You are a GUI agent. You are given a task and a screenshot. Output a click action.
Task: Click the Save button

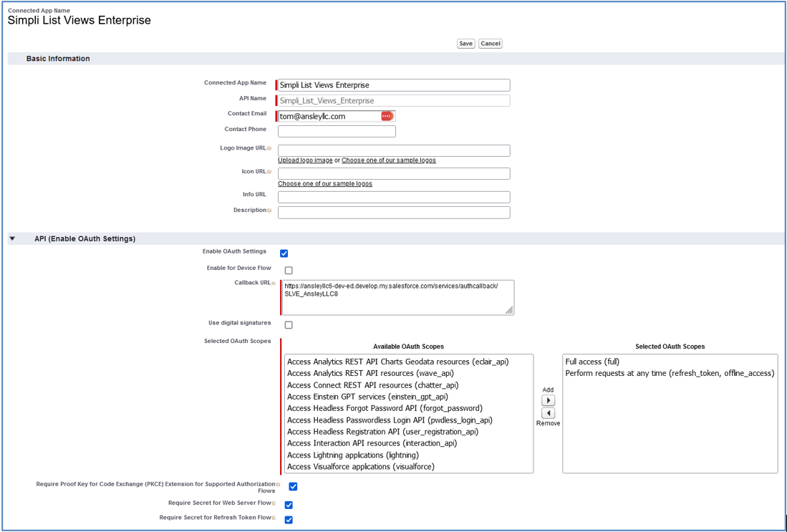pos(465,44)
